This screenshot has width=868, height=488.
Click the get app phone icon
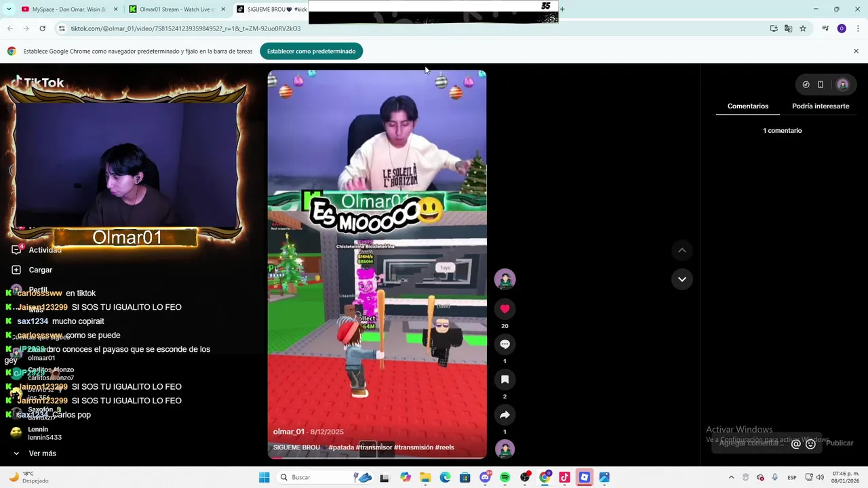pyautogui.click(x=821, y=85)
